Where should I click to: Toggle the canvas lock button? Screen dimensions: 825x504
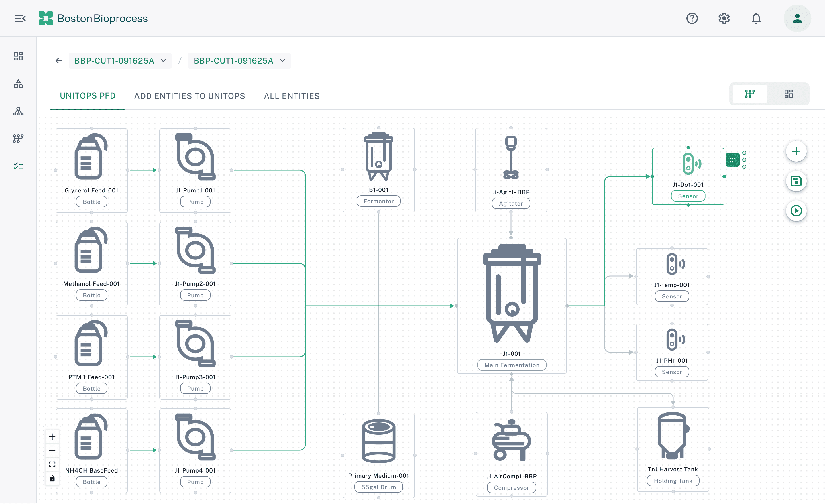[52, 479]
